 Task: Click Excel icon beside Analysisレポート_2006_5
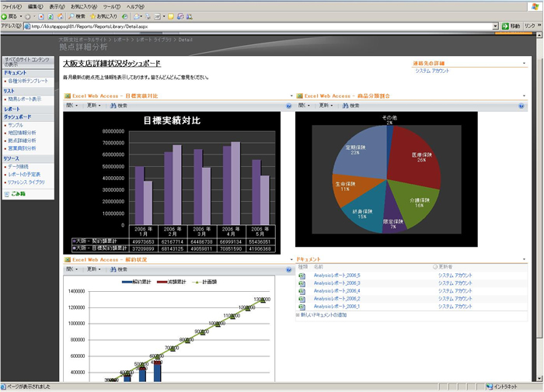(x=302, y=276)
